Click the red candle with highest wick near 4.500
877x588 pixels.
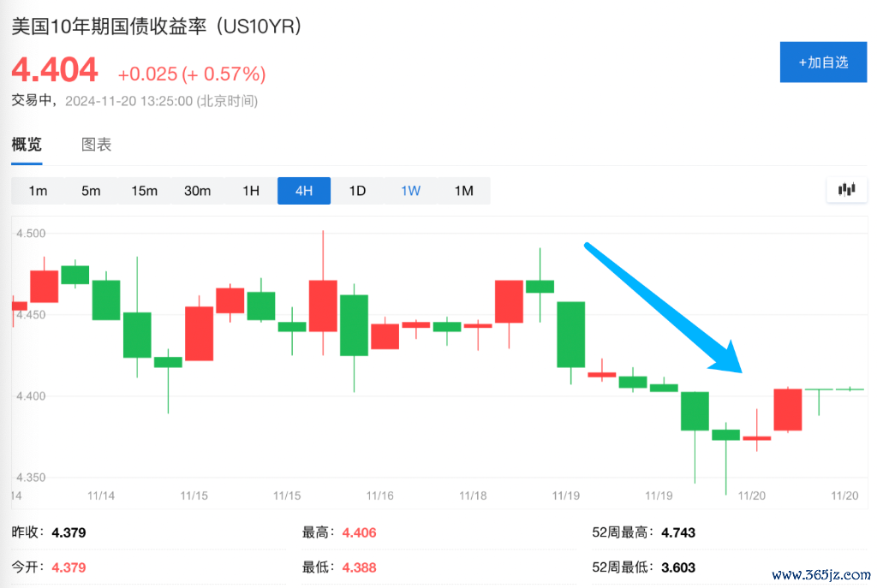pos(323,306)
